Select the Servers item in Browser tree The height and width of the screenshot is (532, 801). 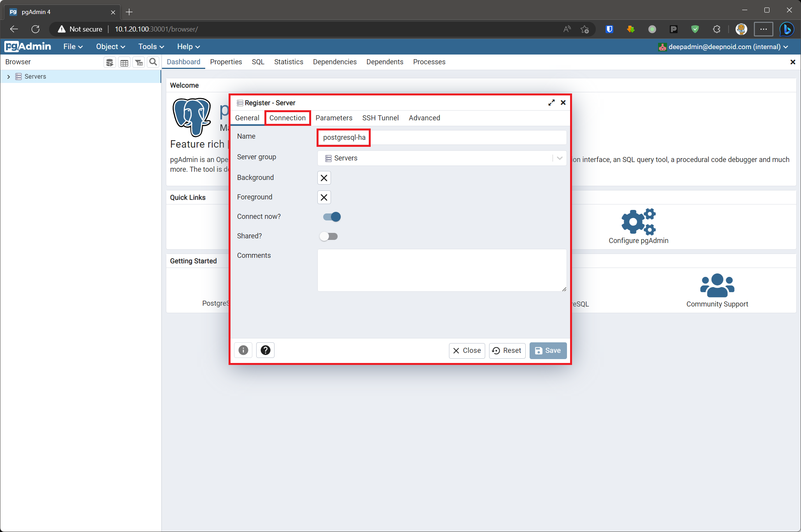35,77
